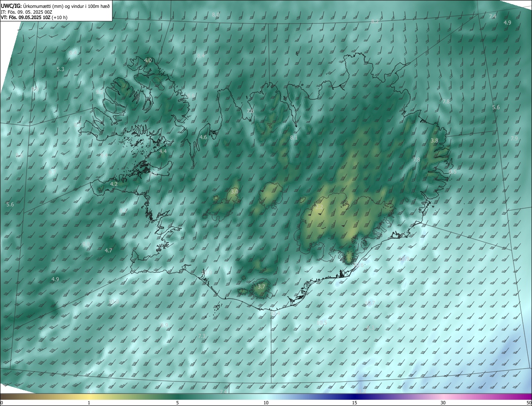Viewport: 532px width, 406px height.
Task: Click the 8.2 value label on the map
Action: (375, 21)
